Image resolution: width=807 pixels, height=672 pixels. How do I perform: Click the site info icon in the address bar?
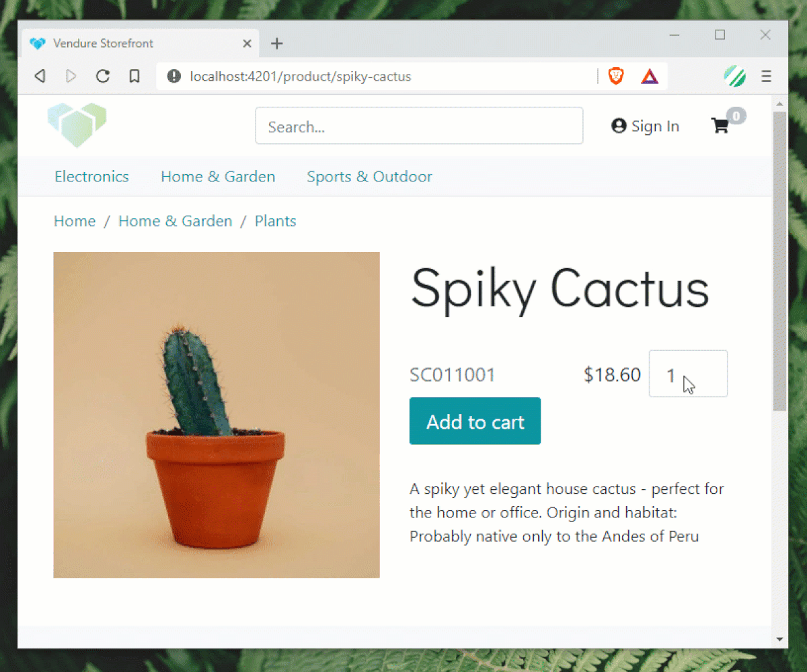174,77
